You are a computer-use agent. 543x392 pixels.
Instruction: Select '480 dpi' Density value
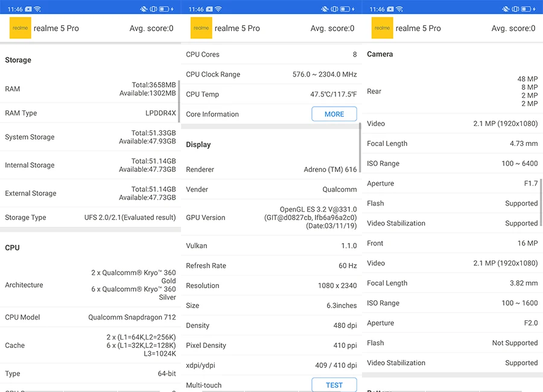[x=345, y=326]
